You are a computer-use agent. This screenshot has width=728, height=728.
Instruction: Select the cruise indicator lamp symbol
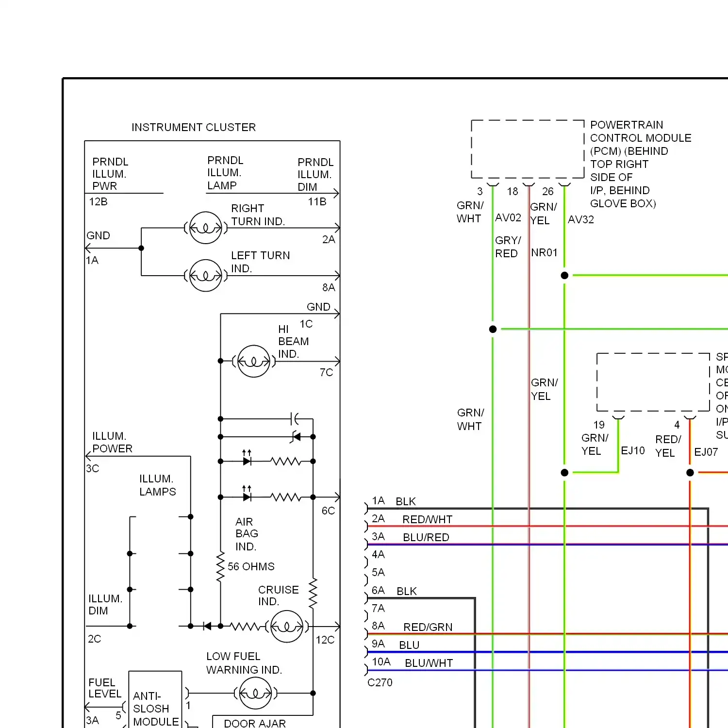point(287,626)
